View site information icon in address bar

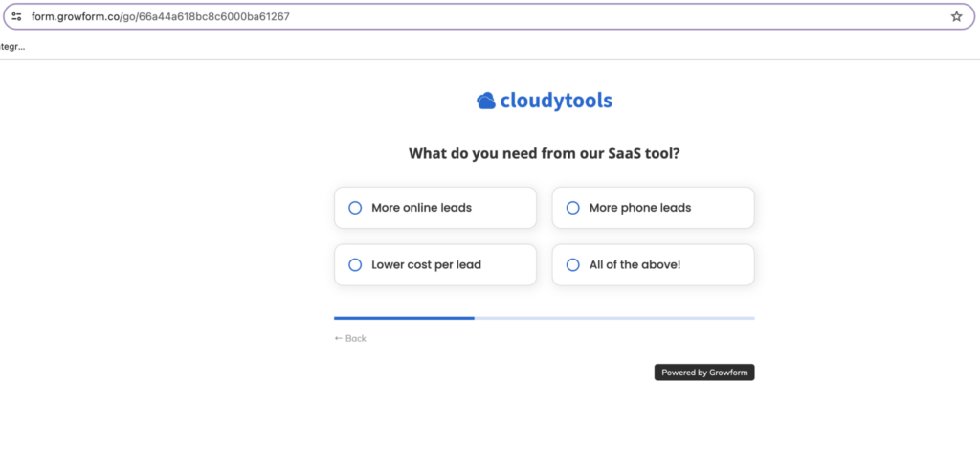(x=17, y=17)
